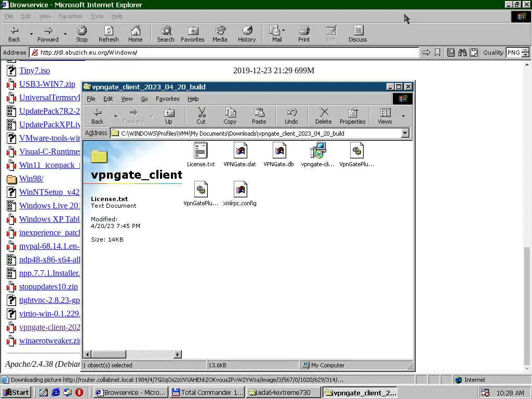Print the current web page
The image size is (532, 399).
click(304, 34)
